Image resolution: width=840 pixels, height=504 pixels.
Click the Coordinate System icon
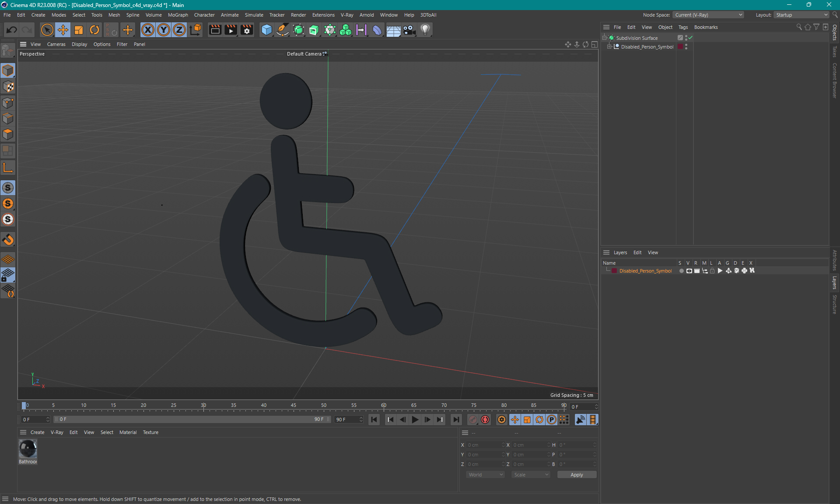196,30
